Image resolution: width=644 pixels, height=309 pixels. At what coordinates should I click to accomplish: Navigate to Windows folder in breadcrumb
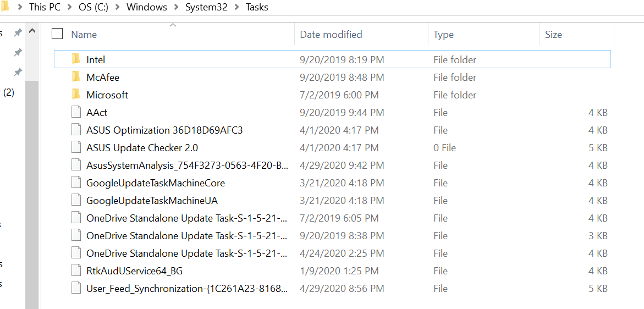[147, 7]
